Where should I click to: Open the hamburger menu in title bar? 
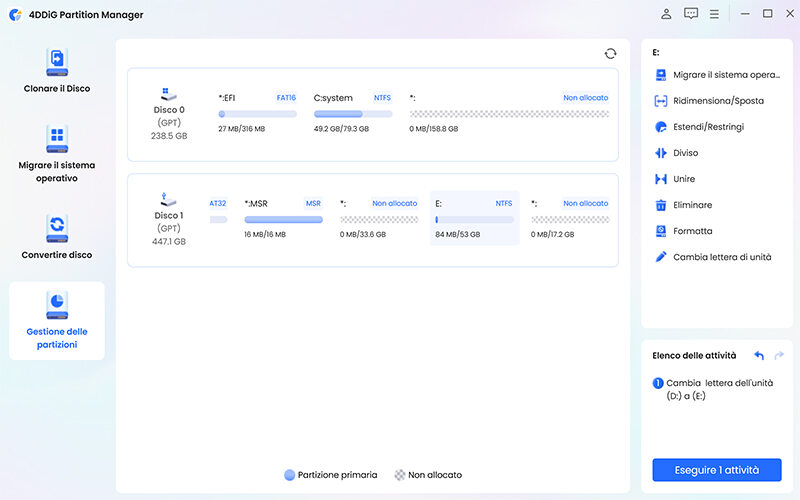(714, 14)
